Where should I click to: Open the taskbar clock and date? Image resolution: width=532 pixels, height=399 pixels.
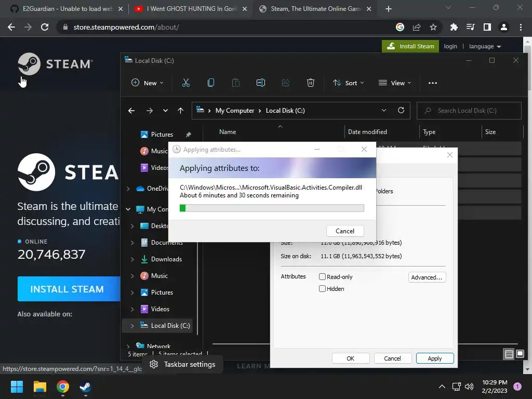495,387
